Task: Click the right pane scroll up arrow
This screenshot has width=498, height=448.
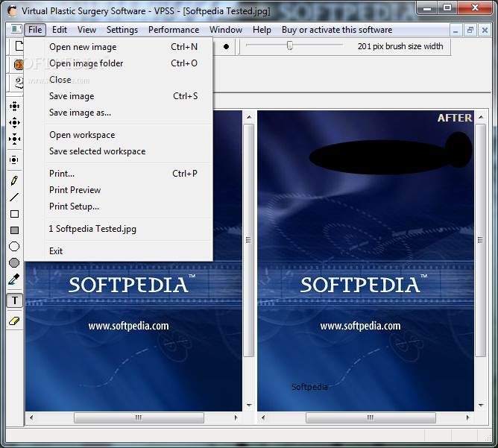Action: (x=481, y=117)
